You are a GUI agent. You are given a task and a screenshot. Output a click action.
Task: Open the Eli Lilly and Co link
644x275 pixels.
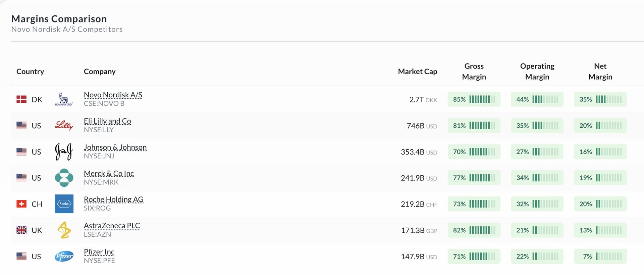[x=107, y=121]
